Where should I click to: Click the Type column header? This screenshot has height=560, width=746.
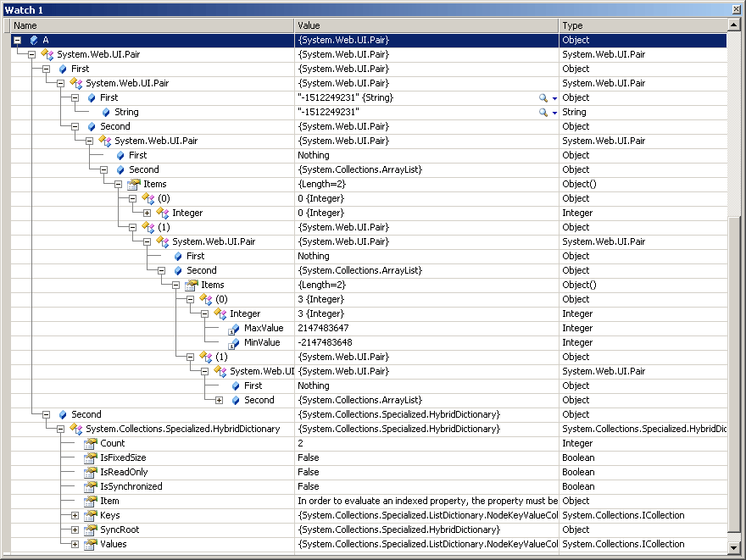[643, 25]
